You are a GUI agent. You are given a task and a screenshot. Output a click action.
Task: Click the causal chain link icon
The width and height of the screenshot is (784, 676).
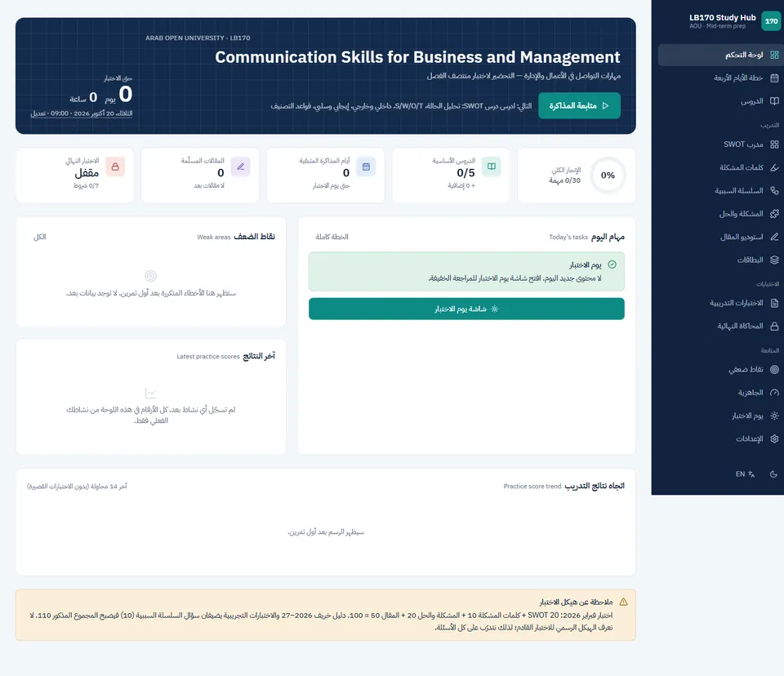click(x=774, y=190)
